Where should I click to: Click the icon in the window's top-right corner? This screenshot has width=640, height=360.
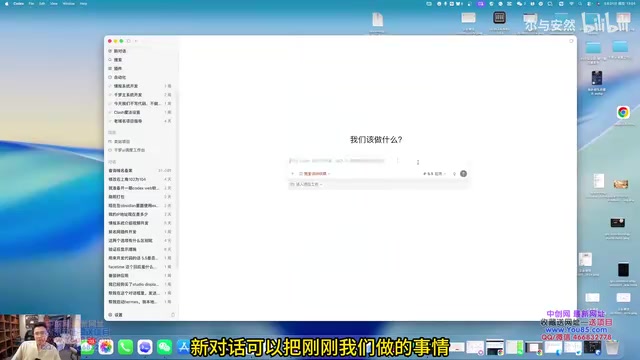(x=571, y=41)
